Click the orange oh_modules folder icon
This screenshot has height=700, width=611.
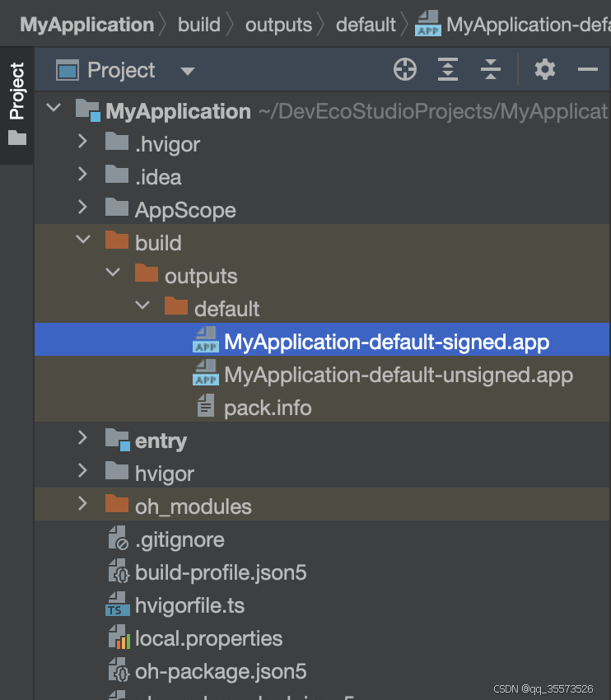(x=117, y=503)
